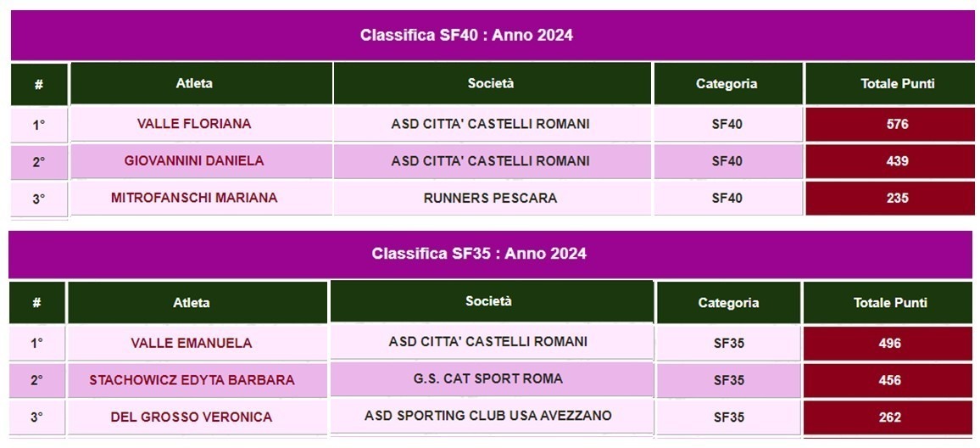Select the 456 points cell
This screenshot has height=448, width=980.
(x=888, y=380)
